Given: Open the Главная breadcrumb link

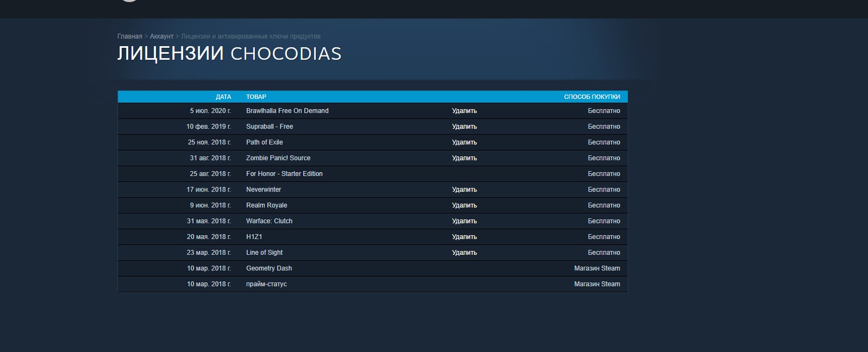Looking at the screenshot, I should pos(129,36).
